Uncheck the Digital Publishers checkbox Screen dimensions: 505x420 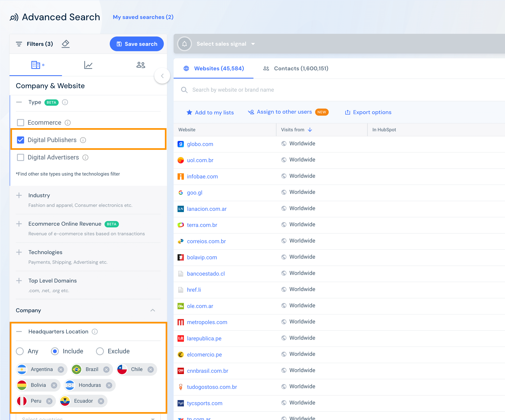tap(21, 140)
